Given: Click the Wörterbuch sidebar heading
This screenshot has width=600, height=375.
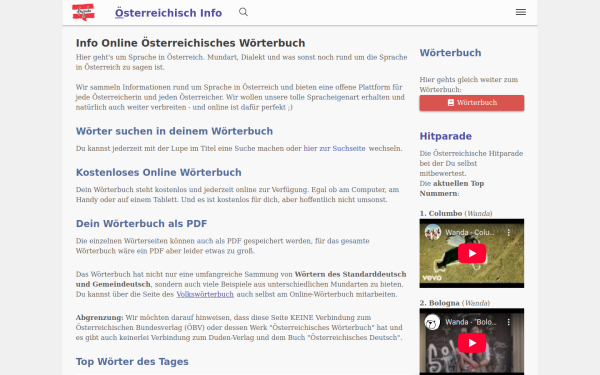Looking at the screenshot, I should click(450, 53).
